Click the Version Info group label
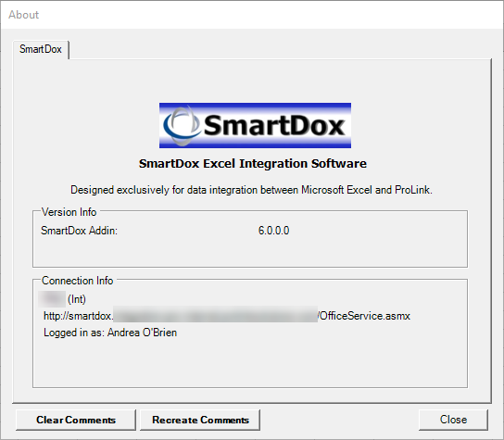The width and height of the screenshot is (504, 440). (69, 212)
